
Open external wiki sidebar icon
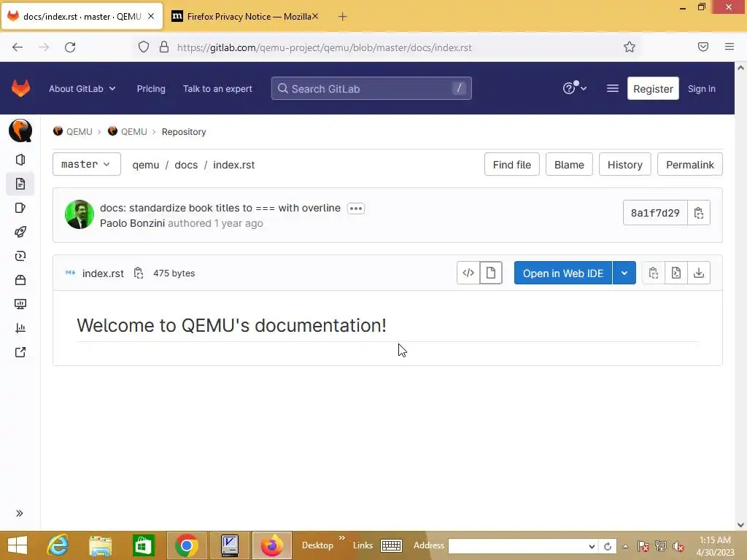click(20, 352)
